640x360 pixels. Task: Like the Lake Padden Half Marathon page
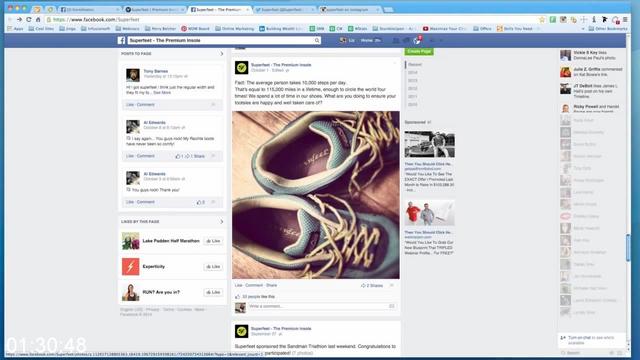click(213, 241)
